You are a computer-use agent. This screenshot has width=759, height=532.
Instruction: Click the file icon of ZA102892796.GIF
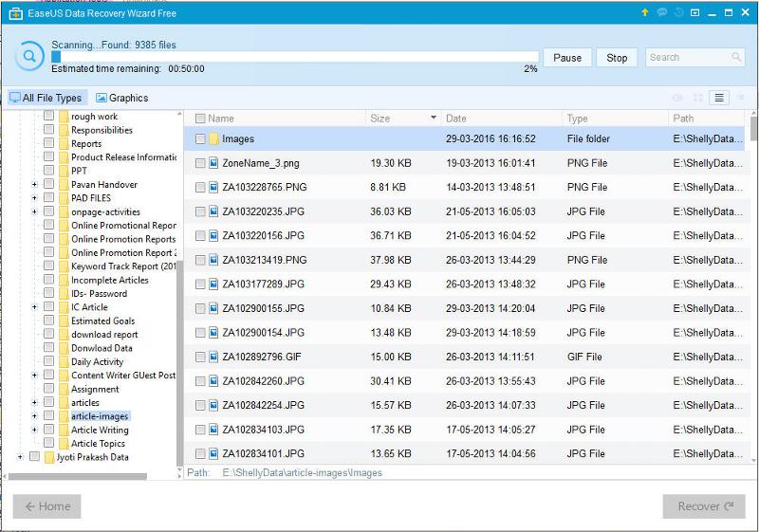tap(213, 357)
